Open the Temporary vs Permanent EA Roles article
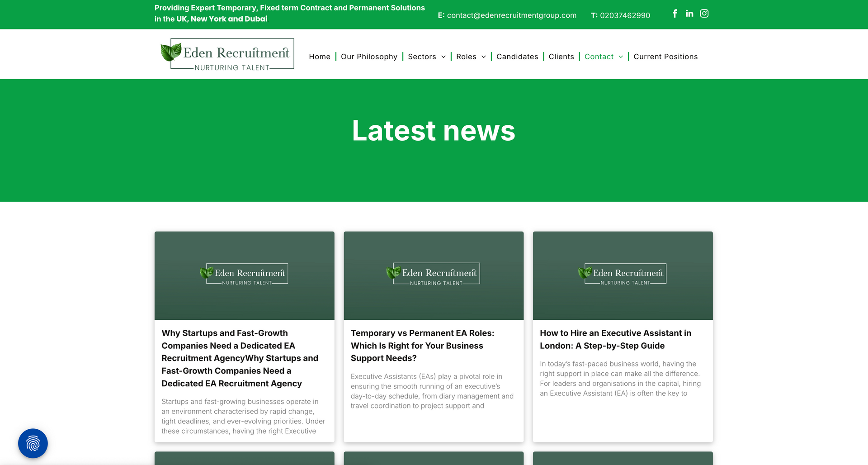This screenshot has height=465, width=868. pyautogui.click(x=423, y=346)
